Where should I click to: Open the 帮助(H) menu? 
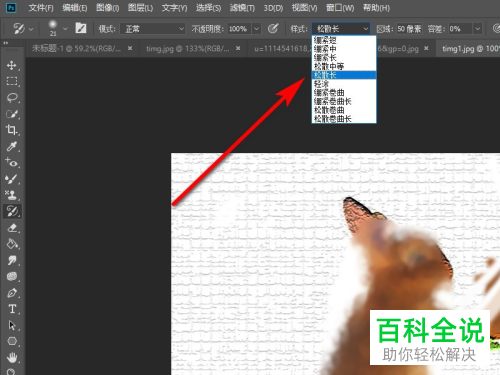[x=376, y=8]
